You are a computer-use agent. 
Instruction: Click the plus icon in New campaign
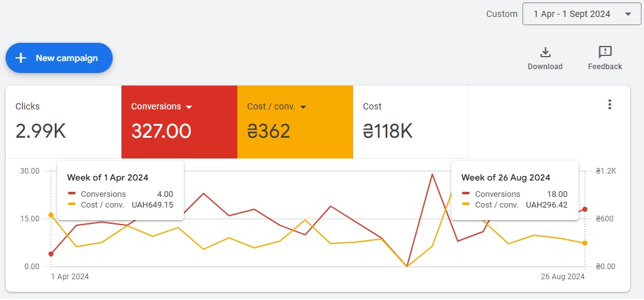[x=21, y=58]
